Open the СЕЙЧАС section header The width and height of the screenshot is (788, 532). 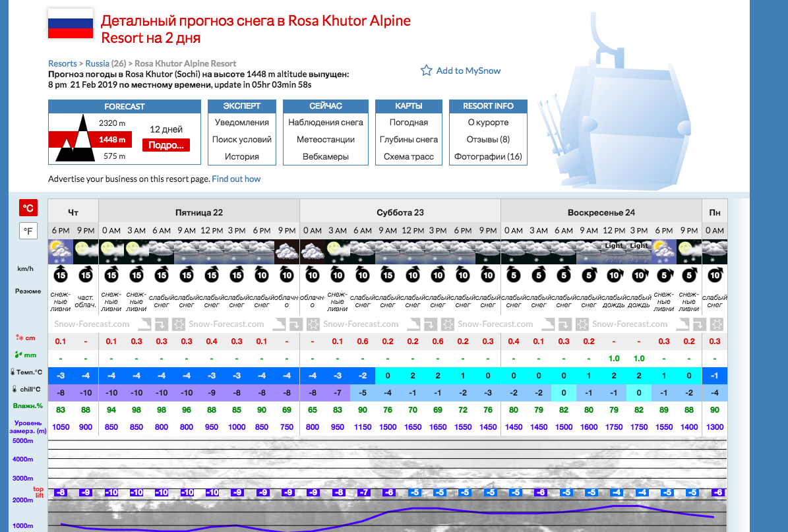point(326,106)
